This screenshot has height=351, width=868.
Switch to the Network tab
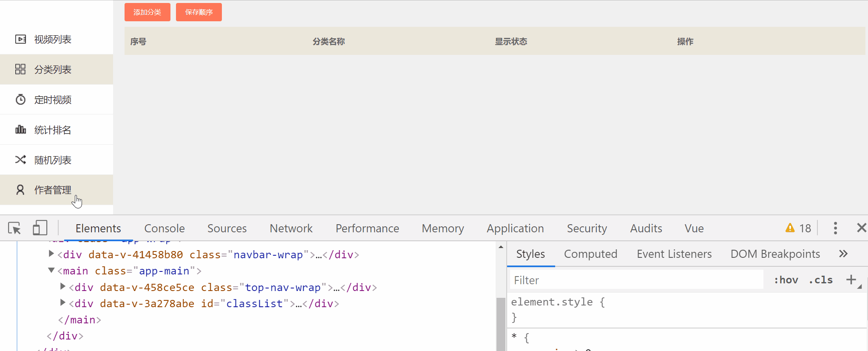pos(291,228)
